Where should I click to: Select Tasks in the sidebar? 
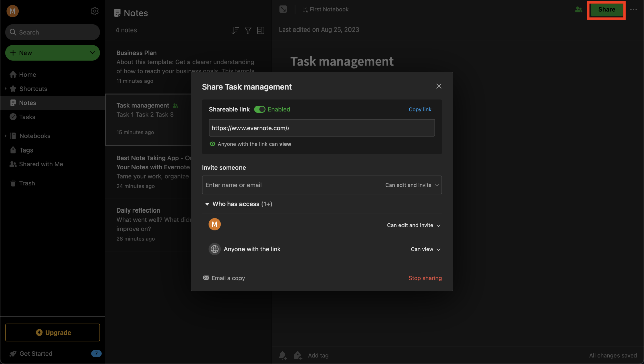[x=27, y=117]
